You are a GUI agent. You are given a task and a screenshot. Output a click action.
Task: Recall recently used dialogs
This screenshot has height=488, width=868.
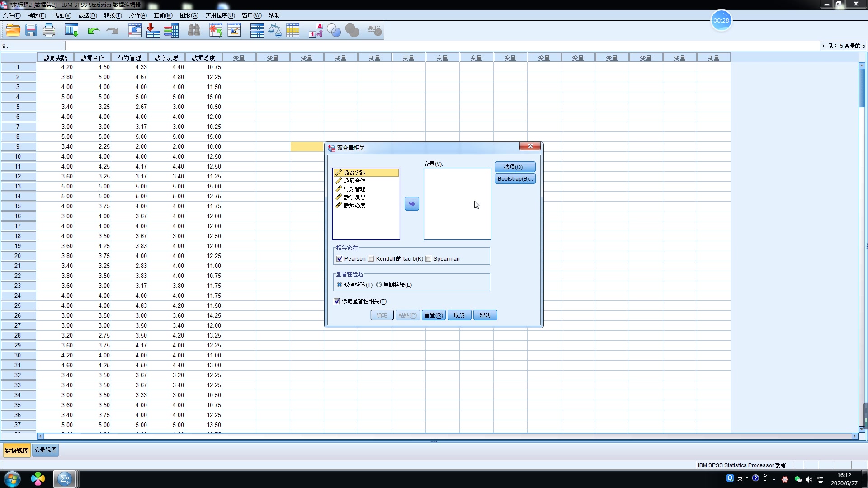coord(71,30)
